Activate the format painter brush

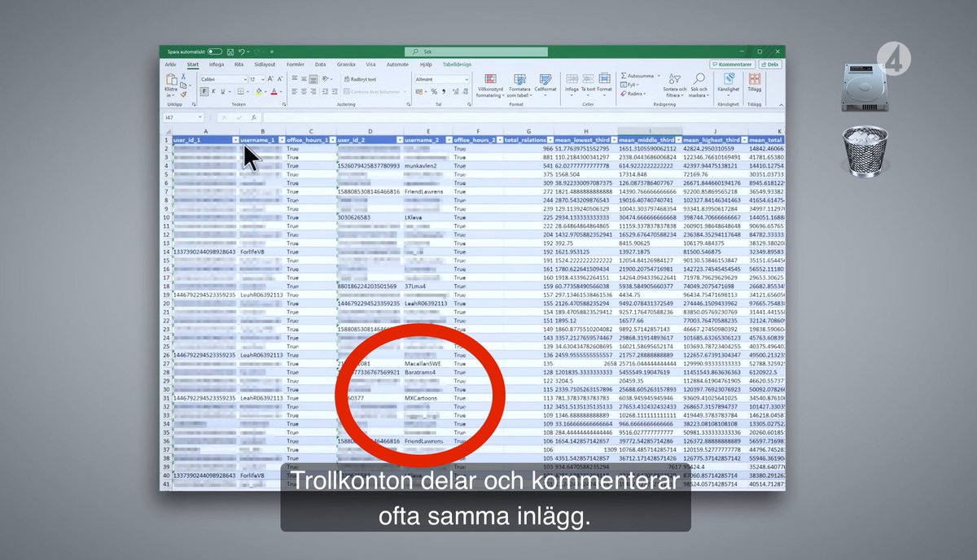[183, 94]
